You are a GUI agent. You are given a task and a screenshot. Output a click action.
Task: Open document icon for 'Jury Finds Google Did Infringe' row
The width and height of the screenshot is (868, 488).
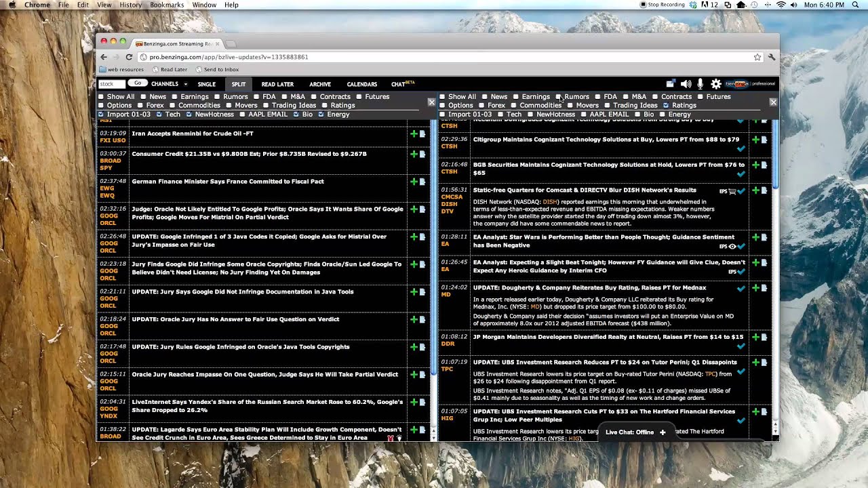point(422,264)
